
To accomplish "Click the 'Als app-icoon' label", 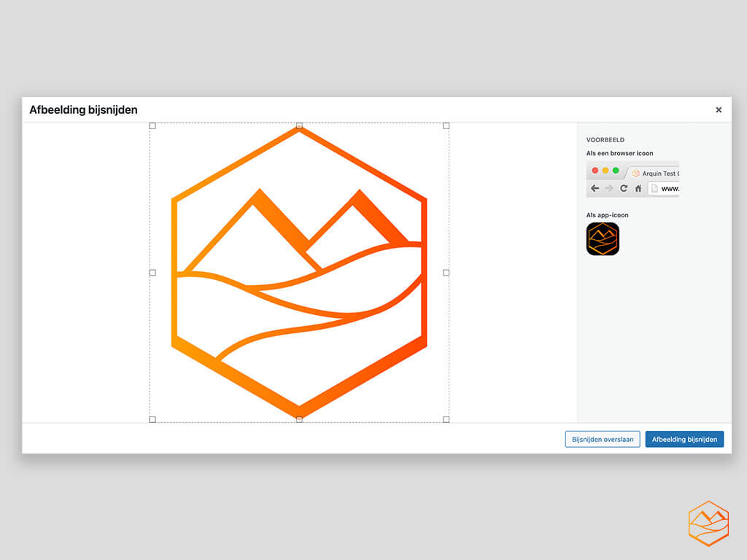I will pos(607,215).
